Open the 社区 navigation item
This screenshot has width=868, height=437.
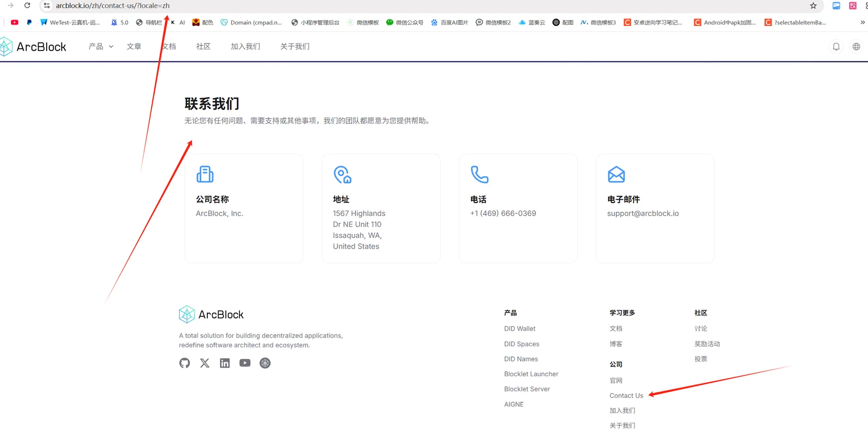[x=203, y=47]
